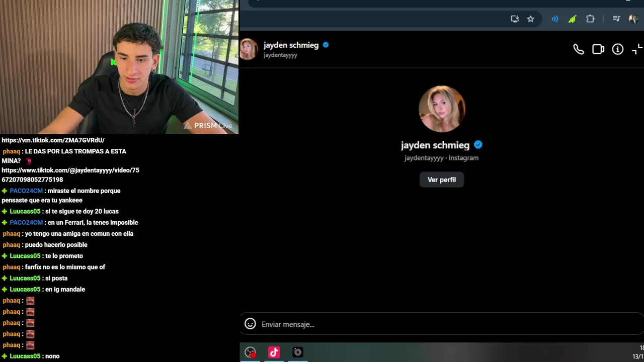Click the green bars extension icon
This screenshot has width=644, height=362.
pyautogui.click(x=572, y=19)
